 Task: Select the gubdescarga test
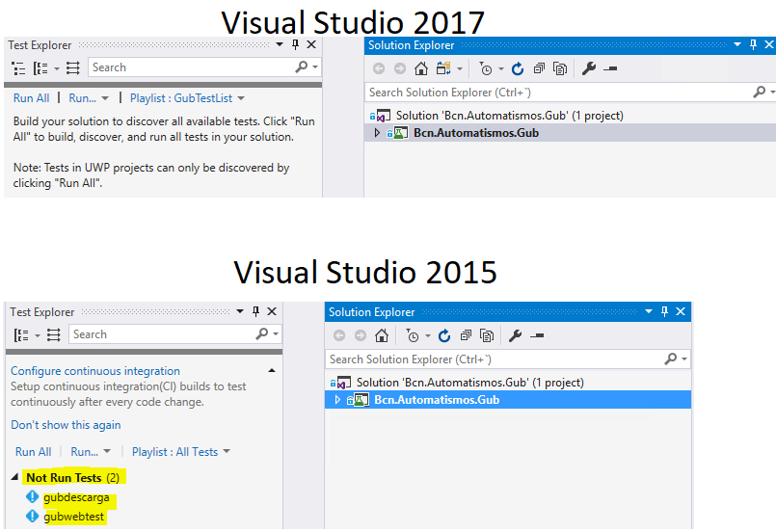pyautogui.click(x=76, y=497)
